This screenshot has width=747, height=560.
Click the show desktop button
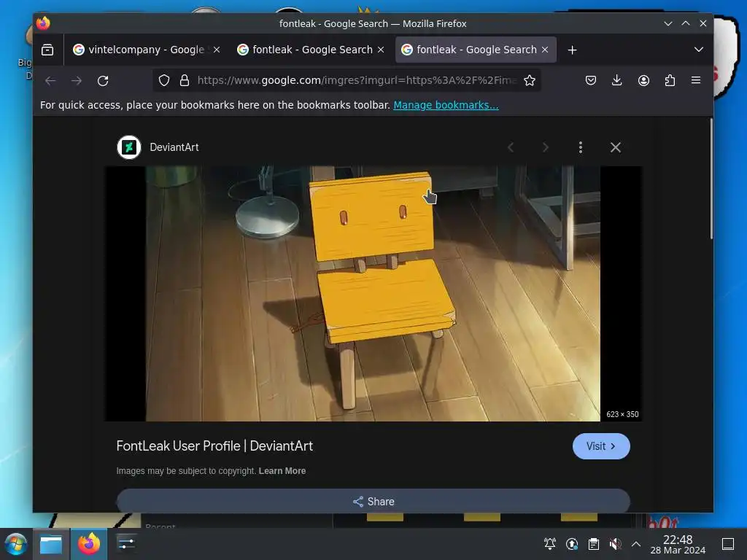click(x=728, y=544)
